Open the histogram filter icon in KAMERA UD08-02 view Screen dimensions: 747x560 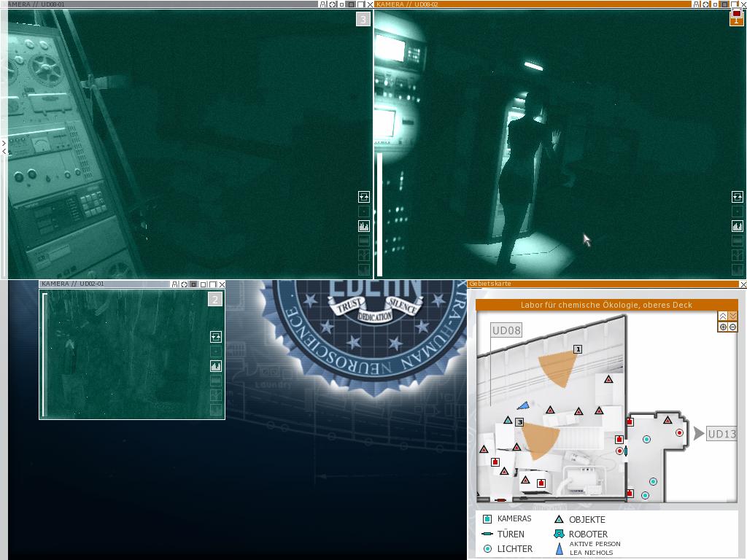click(x=738, y=226)
